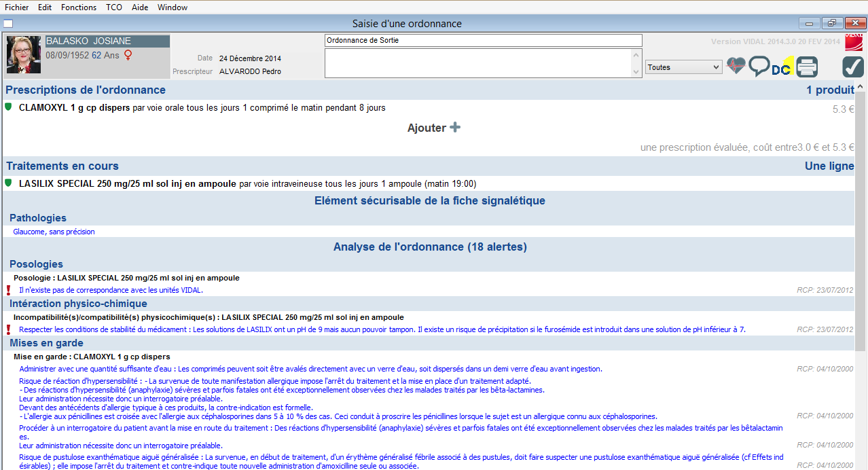This screenshot has height=470, width=868.
Task: Click the 1 produit count label
Action: point(830,90)
